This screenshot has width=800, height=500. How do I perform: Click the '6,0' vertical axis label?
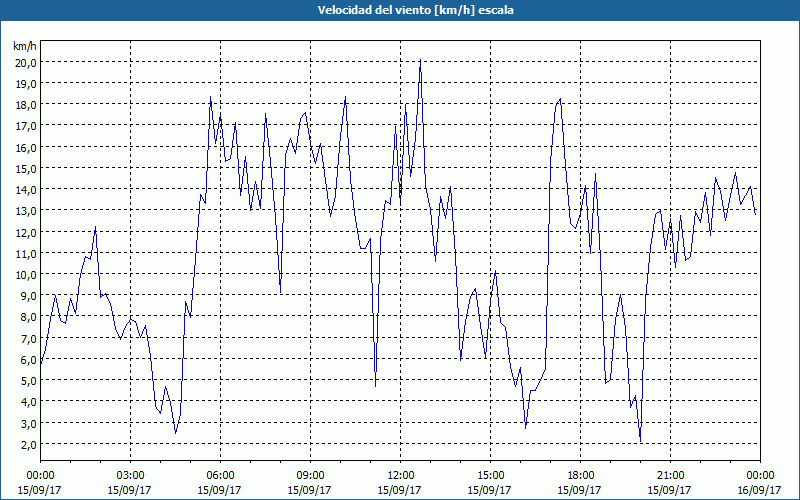(28, 360)
